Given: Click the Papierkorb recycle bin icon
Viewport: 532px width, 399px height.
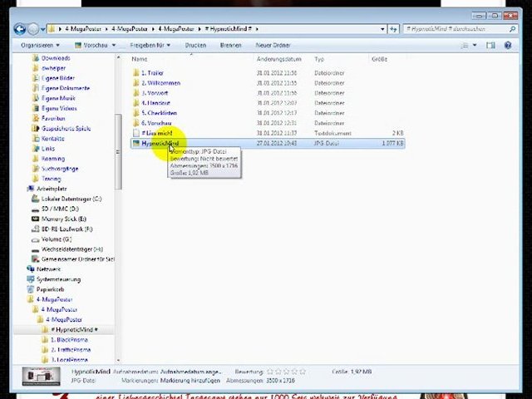Looking at the screenshot, I should coord(32,289).
